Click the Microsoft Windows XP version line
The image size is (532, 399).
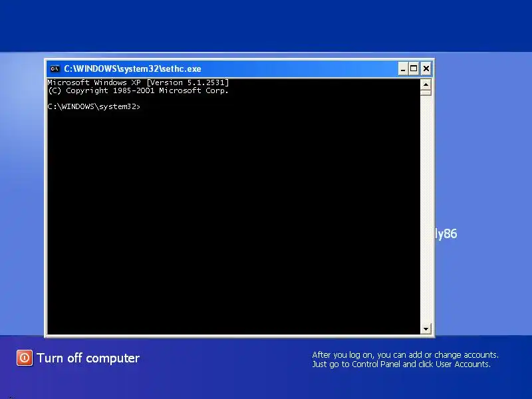(x=138, y=82)
